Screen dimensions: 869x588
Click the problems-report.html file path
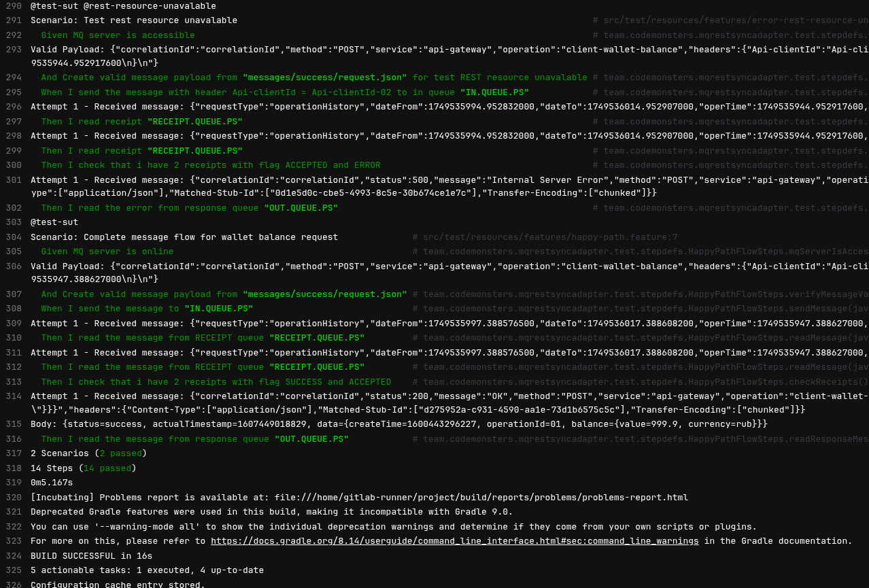tap(481, 498)
